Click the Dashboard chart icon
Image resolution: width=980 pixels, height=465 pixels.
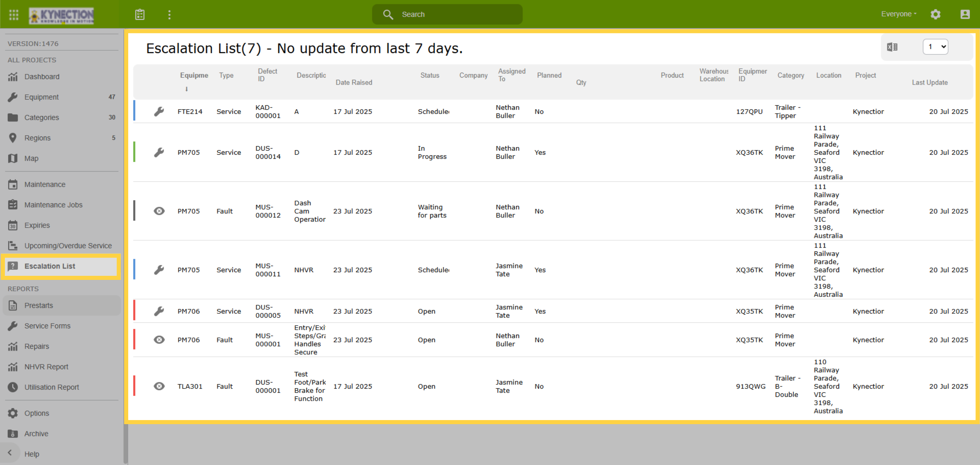coord(13,76)
